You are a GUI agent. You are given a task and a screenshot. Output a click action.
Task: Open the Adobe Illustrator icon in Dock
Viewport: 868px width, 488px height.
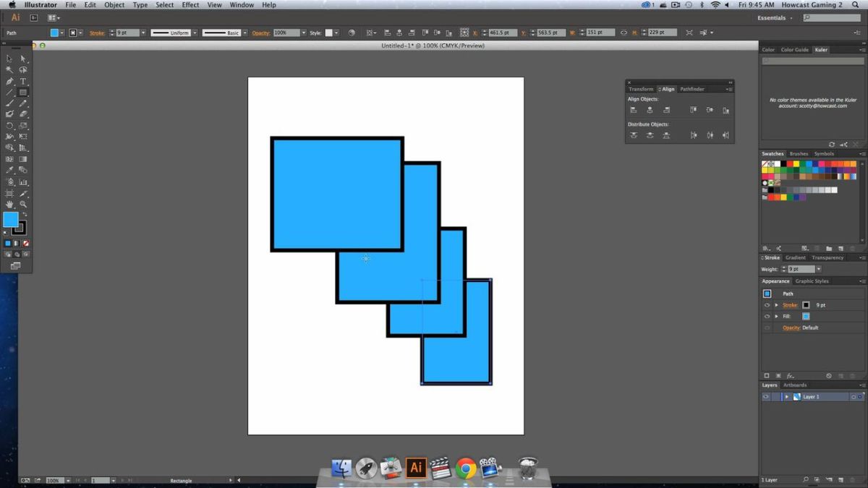coord(414,468)
